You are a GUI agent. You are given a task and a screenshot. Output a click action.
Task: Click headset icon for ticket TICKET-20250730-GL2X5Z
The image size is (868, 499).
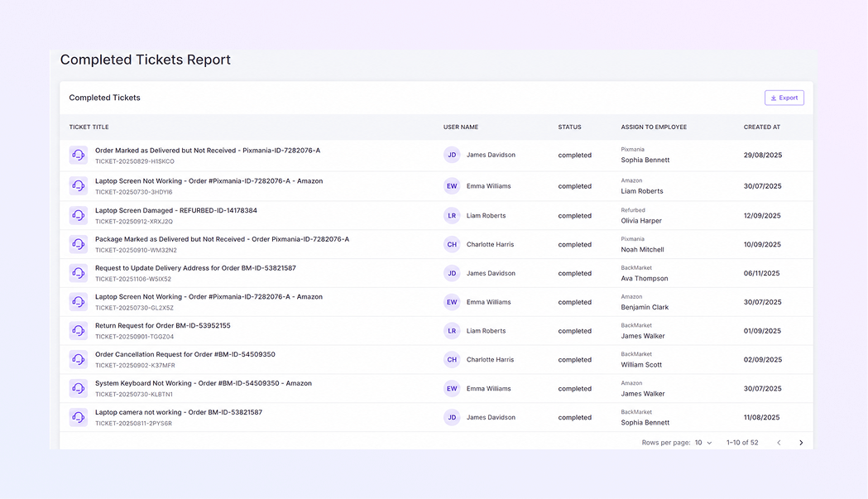(78, 302)
